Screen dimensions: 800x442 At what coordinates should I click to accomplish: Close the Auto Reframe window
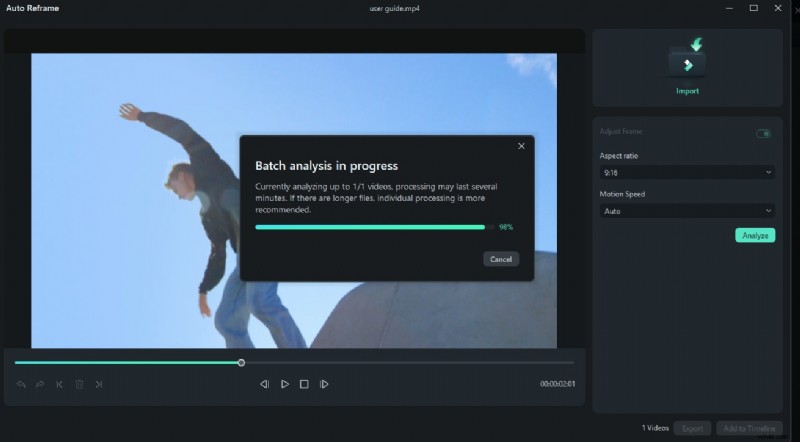[x=778, y=8]
